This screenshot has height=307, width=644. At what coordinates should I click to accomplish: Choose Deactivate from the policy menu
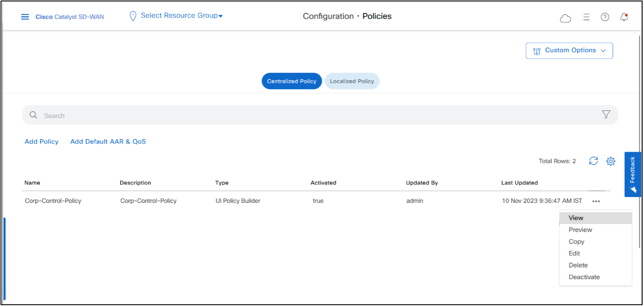click(x=584, y=277)
